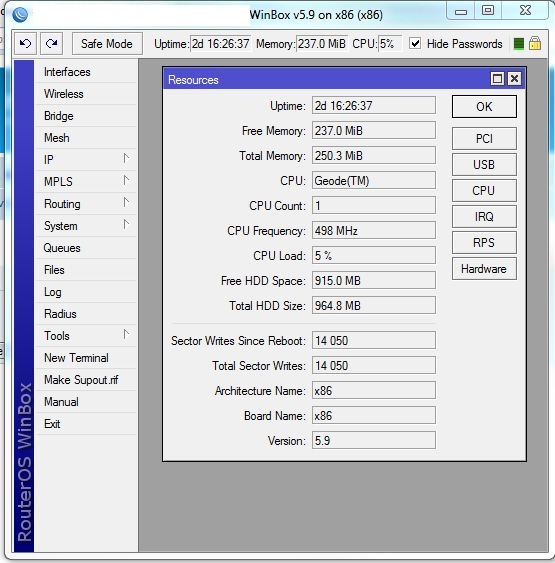Open the Mesh menu
Screen dimensions: 555x563
pyautogui.click(x=86, y=138)
